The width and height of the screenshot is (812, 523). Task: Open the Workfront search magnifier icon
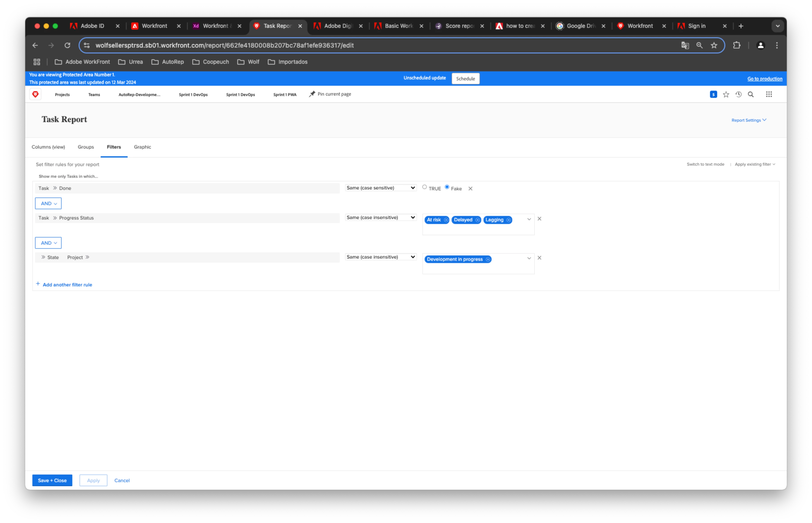751,94
